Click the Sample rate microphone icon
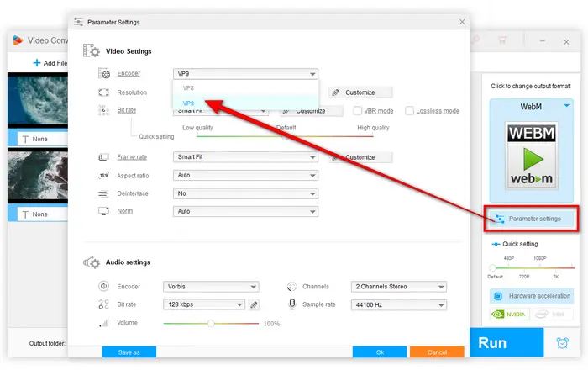 click(x=292, y=304)
